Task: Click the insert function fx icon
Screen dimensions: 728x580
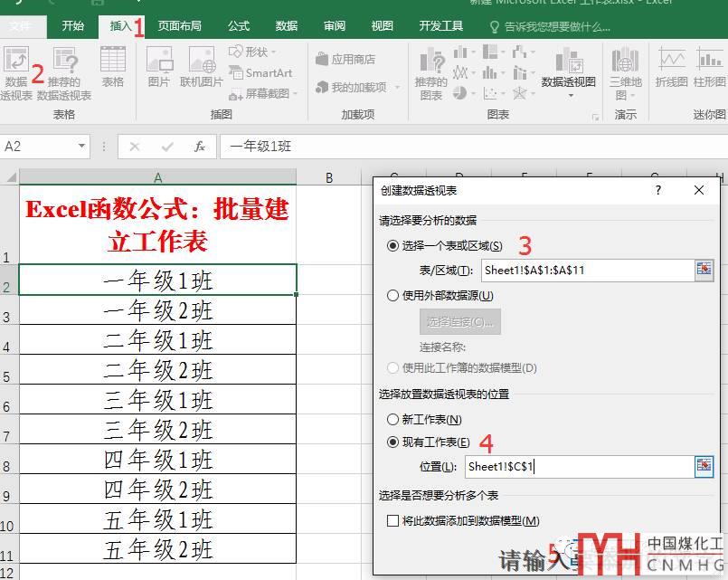Action: click(200, 147)
